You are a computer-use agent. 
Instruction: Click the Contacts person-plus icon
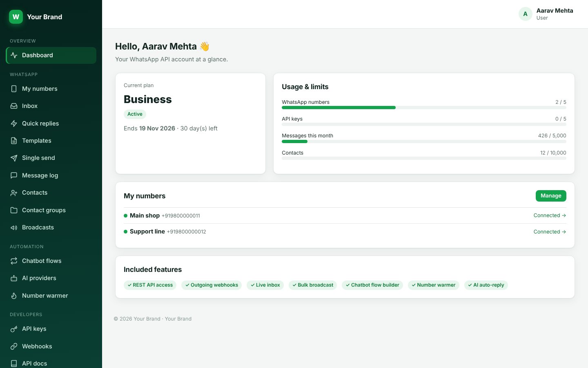click(x=14, y=193)
